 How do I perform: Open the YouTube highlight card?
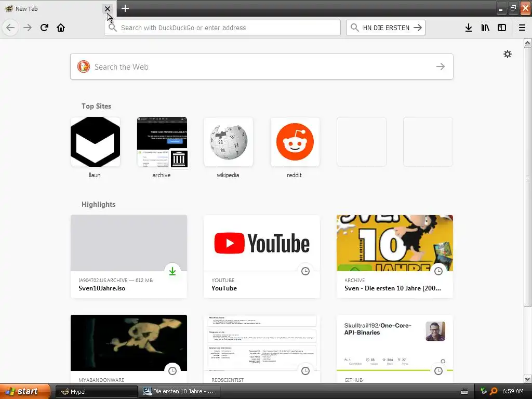262,257
